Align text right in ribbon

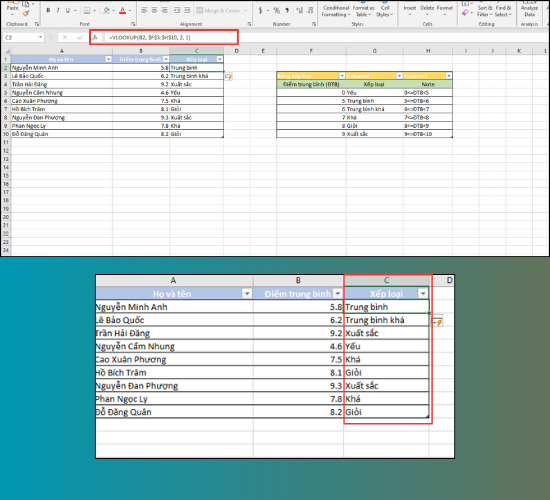pos(164,11)
